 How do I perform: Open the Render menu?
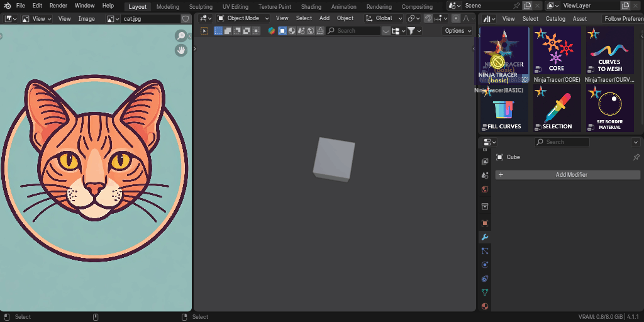pyautogui.click(x=58, y=6)
